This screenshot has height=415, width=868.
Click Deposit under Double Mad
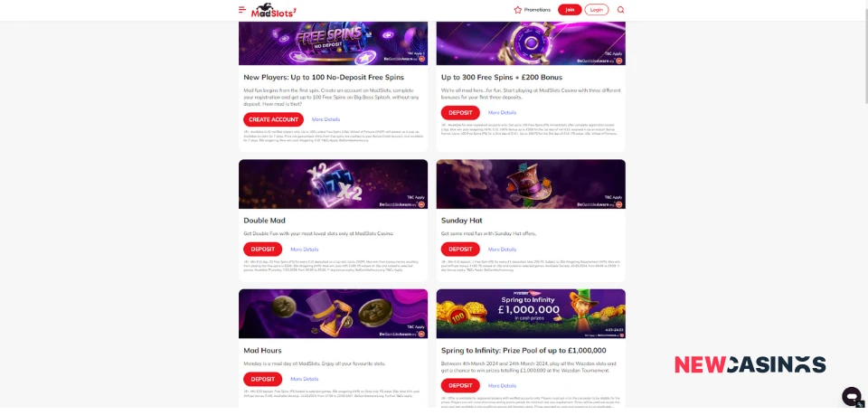[262, 249]
